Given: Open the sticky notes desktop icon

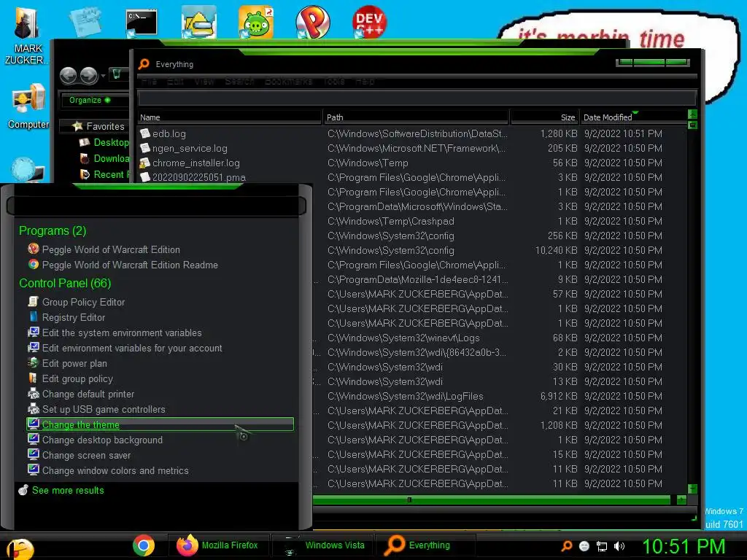Looking at the screenshot, I should pyautogui.click(x=86, y=22).
